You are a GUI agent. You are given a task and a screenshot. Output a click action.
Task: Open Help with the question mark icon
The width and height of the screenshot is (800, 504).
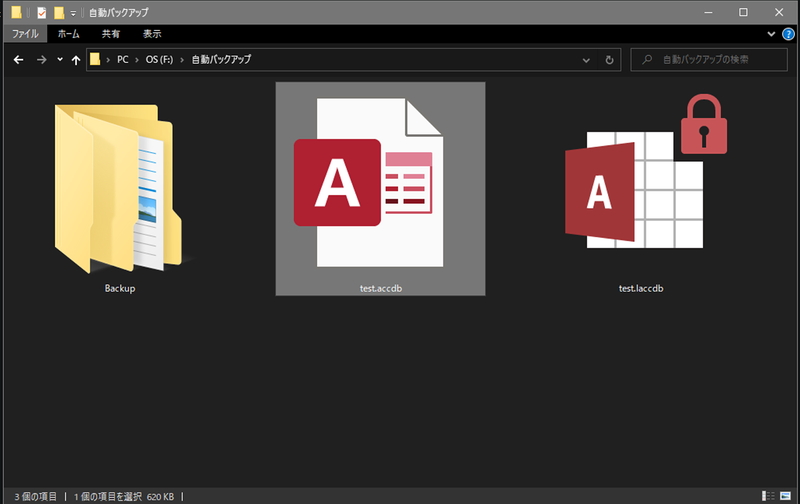pos(788,34)
